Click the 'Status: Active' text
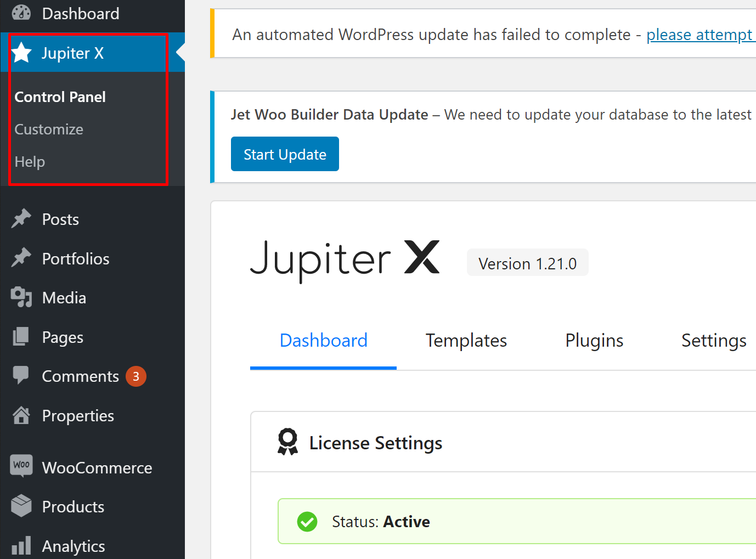 (381, 522)
